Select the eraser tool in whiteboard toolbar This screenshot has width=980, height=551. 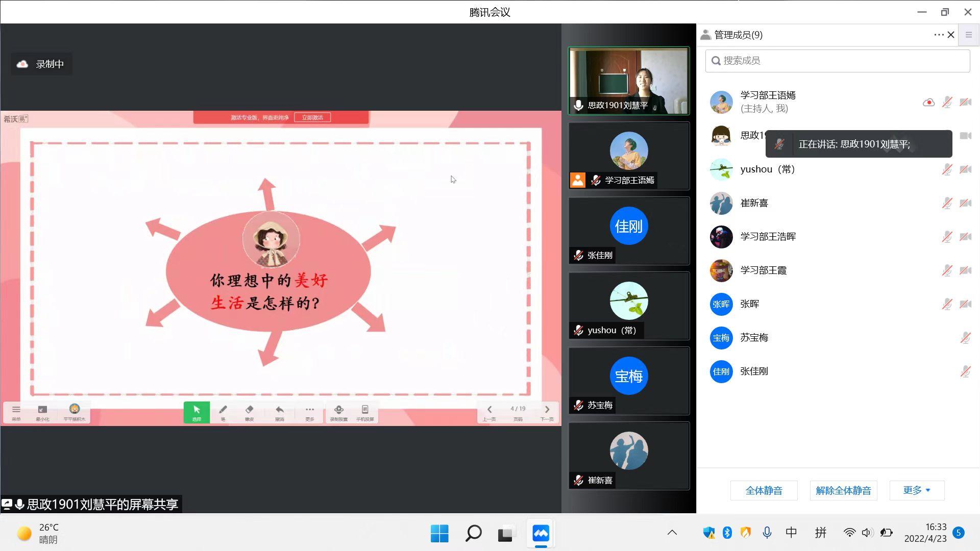tap(249, 412)
